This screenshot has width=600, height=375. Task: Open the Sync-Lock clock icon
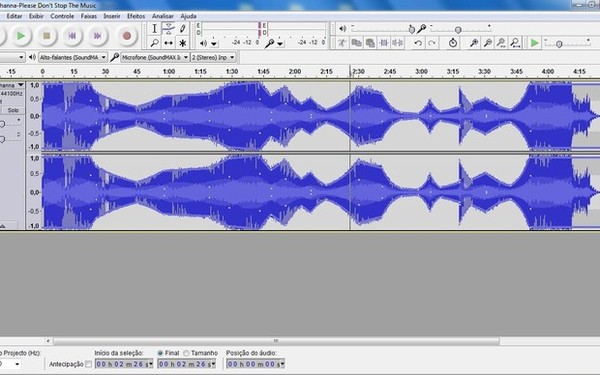coord(453,43)
